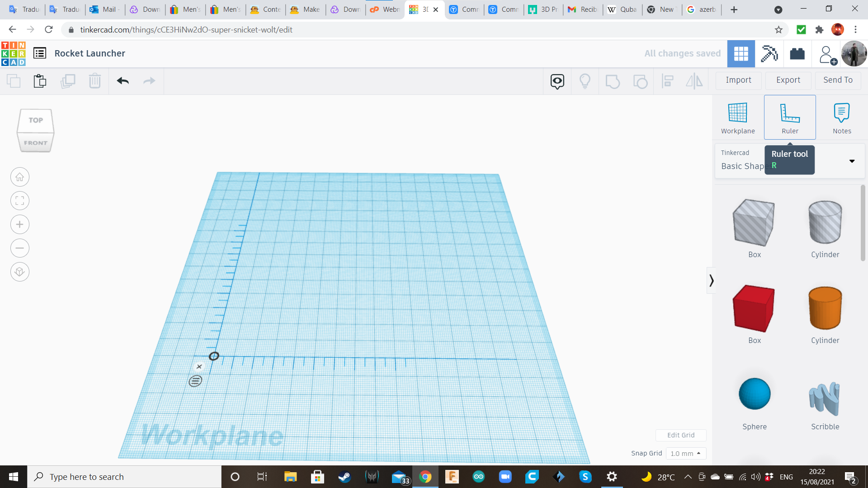This screenshot has height=488, width=868.
Task: Dismiss the ruler with its X button
Action: click(x=199, y=366)
